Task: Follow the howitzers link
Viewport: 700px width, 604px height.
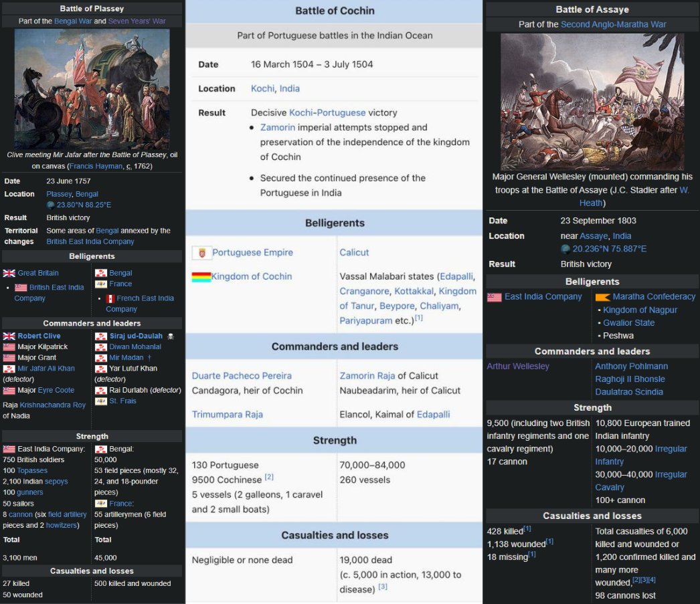Action: (x=62, y=526)
